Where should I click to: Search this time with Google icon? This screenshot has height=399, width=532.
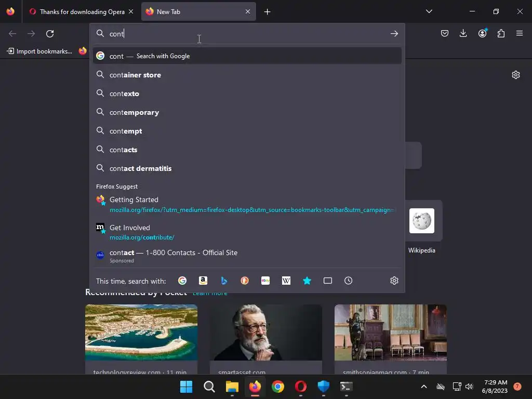point(182,281)
